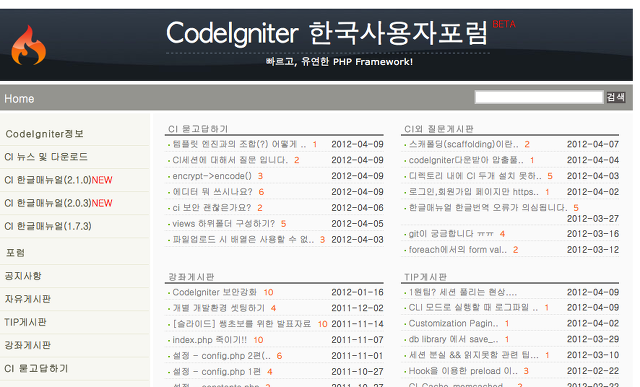This screenshot has width=640, height=387.
Task: Open post git이 궁금합니다 ㅠㅠ
Action: (x=451, y=234)
